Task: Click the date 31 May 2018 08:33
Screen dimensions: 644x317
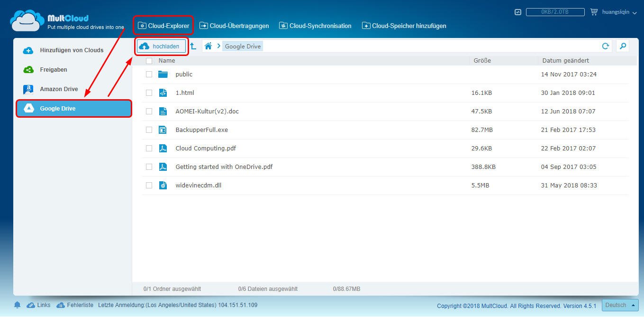Action: (569, 185)
